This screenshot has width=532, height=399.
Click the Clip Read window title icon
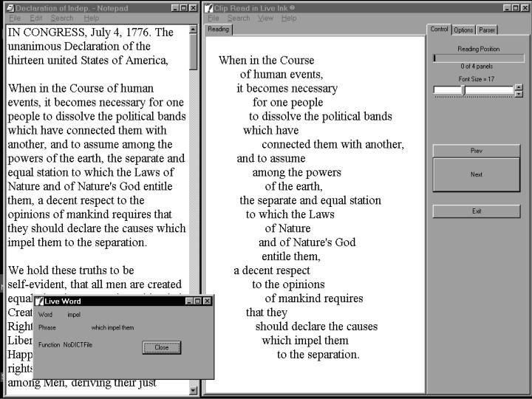point(208,7)
